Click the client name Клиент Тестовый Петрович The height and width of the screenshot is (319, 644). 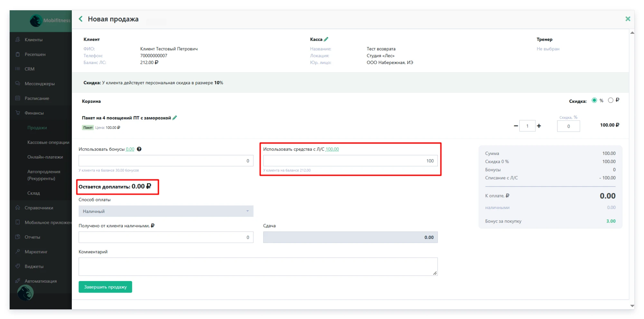pyautogui.click(x=169, y=49)
